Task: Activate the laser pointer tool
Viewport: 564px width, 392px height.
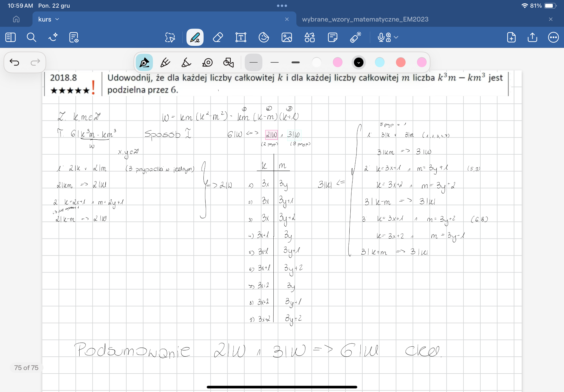Action: pyautogui.click(x=355, y=38)
